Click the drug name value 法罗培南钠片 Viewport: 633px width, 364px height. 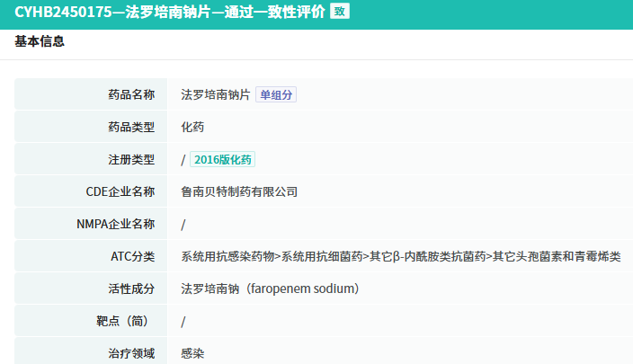[216, 94]
